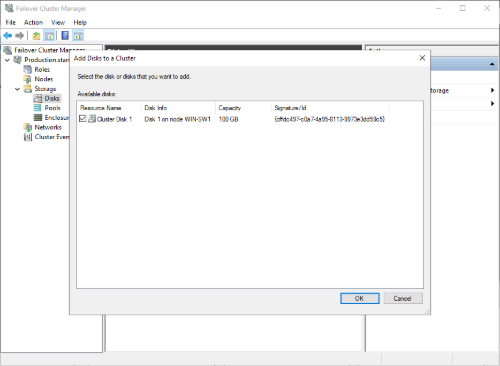Maximize the Failover Cluster Manager window
500x366 pixels.
point(463,8)
